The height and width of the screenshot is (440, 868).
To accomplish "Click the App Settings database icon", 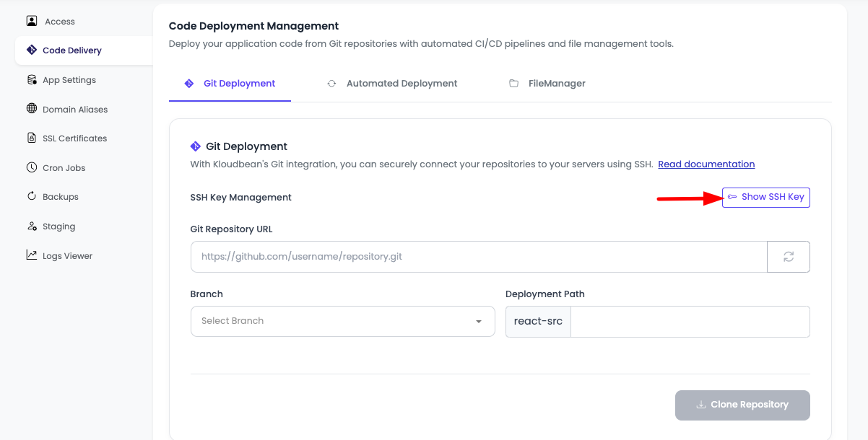I will (32, 80).
